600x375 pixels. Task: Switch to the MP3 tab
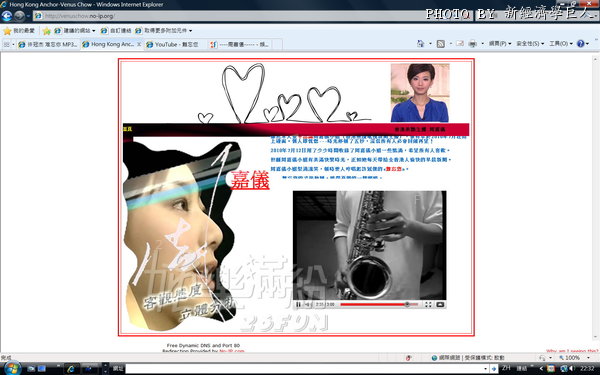click(48, 44)
